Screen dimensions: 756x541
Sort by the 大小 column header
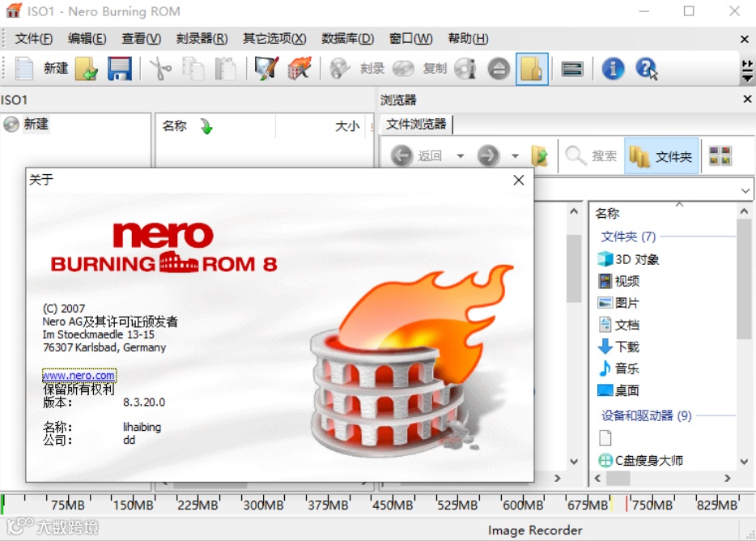tap(347, 126)
